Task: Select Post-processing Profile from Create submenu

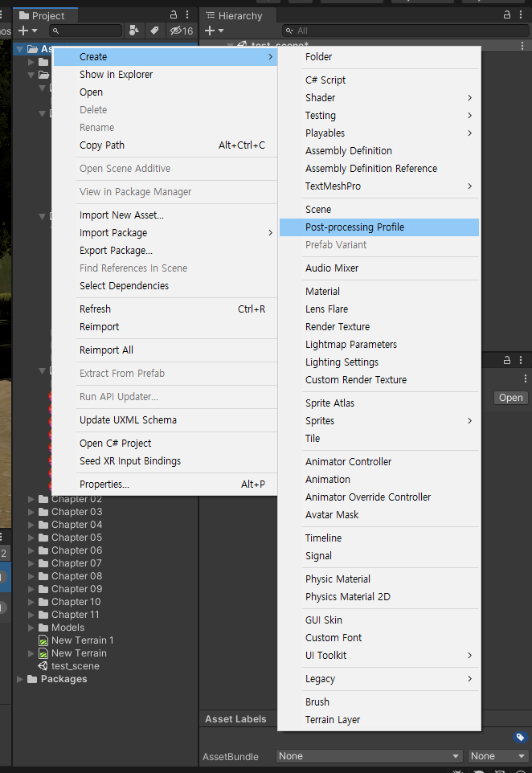Action: [379, 227]
